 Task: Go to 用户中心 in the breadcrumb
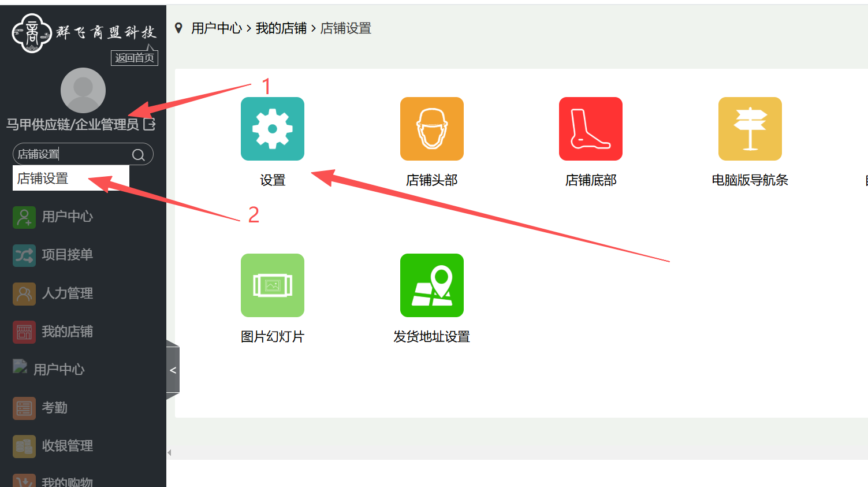point(217,28)
